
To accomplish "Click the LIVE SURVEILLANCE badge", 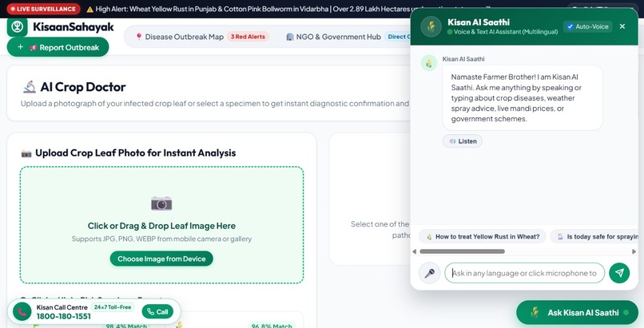I will 43,9.
